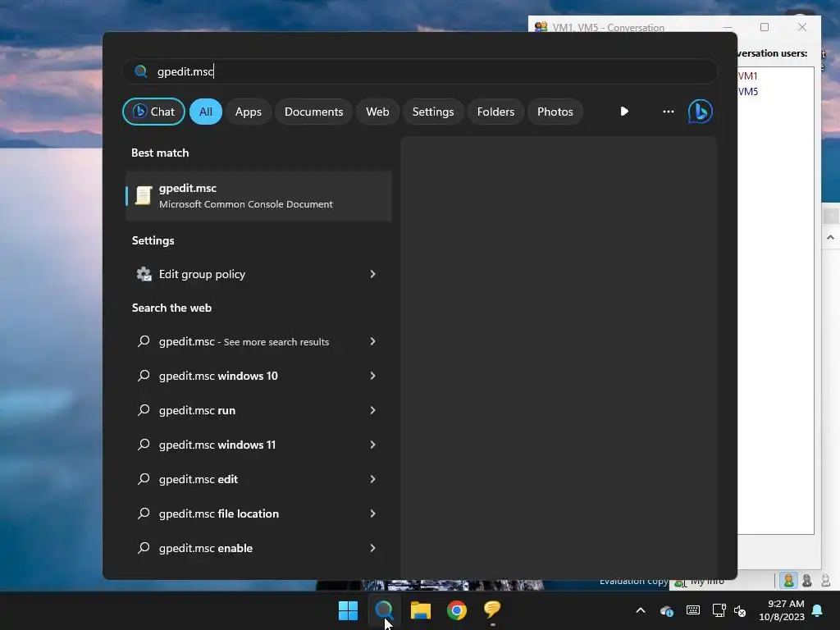This screenshot has height=630, width=840.
Task: Open the clock showing 9:27 AM
Action: (782, 610)
